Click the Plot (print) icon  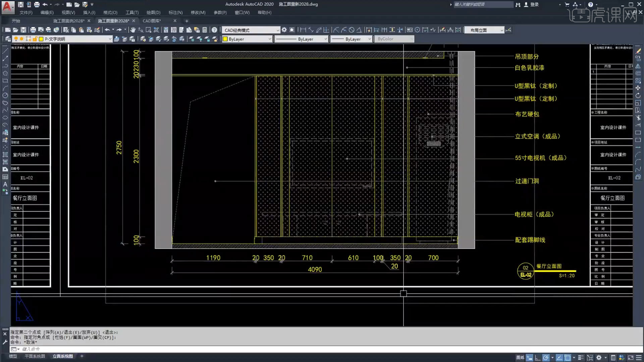coord(33,30)
